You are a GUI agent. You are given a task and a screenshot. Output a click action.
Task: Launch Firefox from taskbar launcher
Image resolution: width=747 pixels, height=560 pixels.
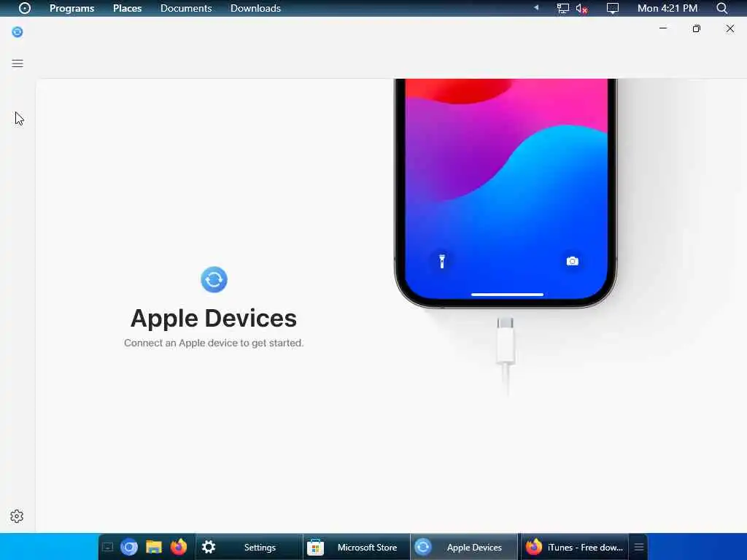(x=179, y=547)
